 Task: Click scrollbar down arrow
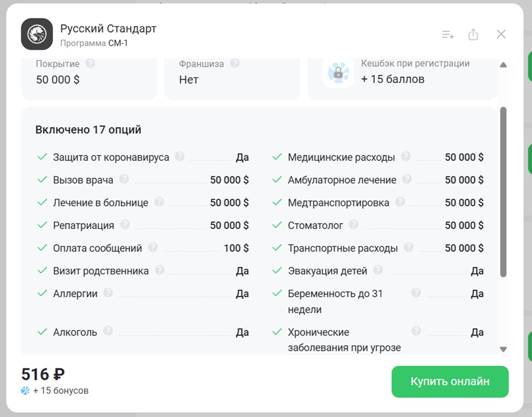coord(503,349)
